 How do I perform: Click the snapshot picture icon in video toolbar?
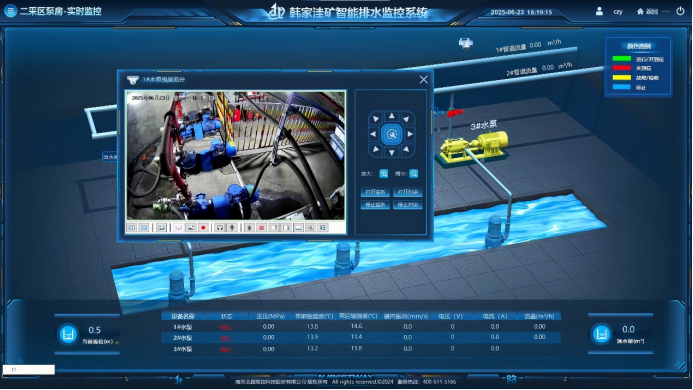pyautogui.click(x=161, y=228)
